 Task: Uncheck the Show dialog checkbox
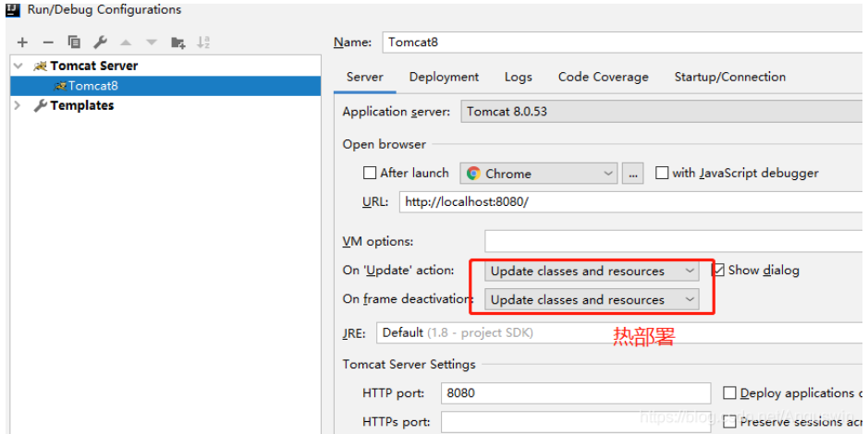coord(718,271)
